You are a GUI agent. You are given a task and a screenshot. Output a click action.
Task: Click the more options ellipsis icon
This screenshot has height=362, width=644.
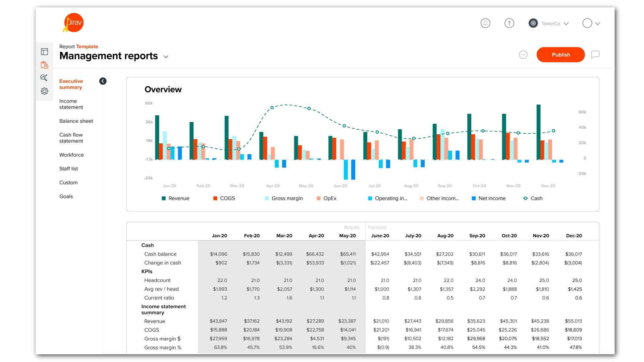coord(523,55)
